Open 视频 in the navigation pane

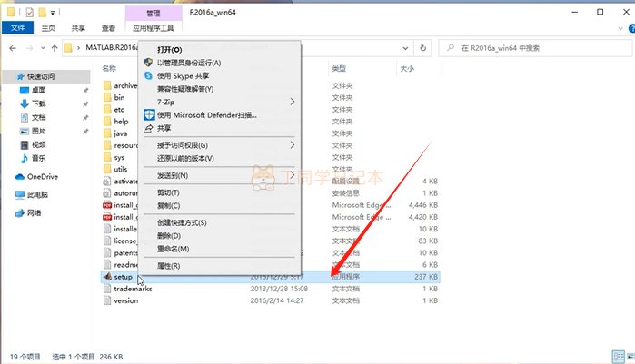(38, 144)
